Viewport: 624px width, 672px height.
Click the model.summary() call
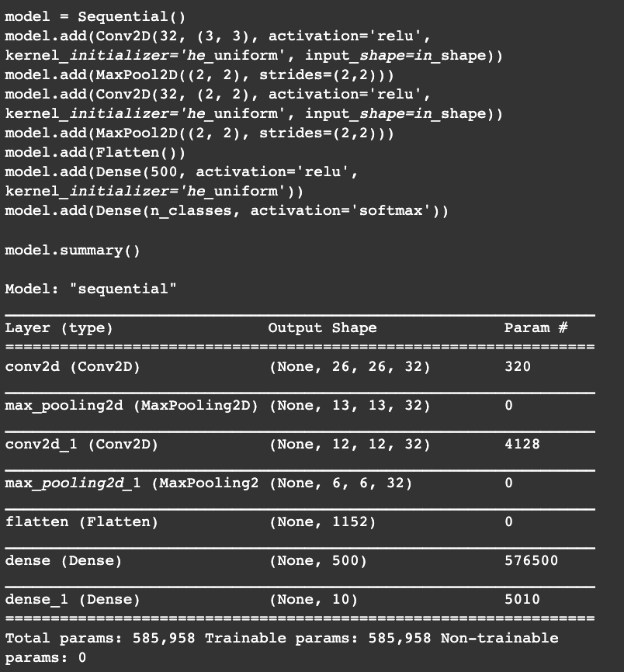click(72, 251)
